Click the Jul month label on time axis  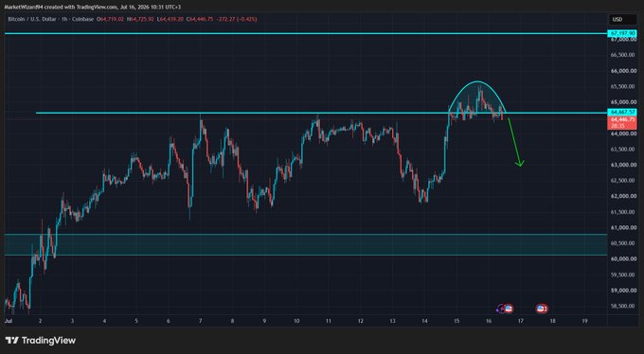coord(8,321)
